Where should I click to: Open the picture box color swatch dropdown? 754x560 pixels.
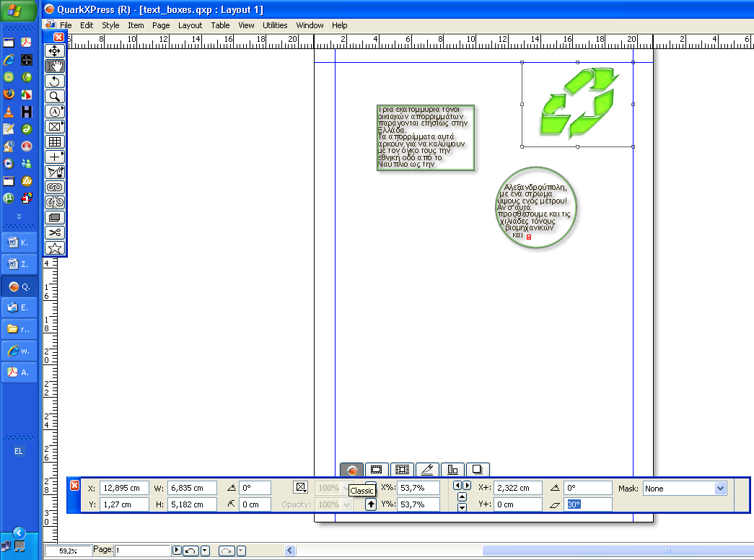301,487
